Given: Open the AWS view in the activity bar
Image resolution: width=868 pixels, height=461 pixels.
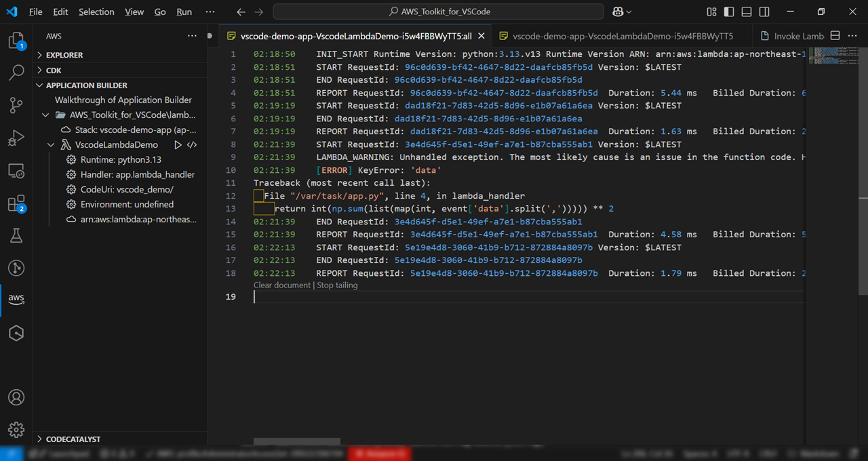Looking at the screenshot, I should (x=16, y=298).
